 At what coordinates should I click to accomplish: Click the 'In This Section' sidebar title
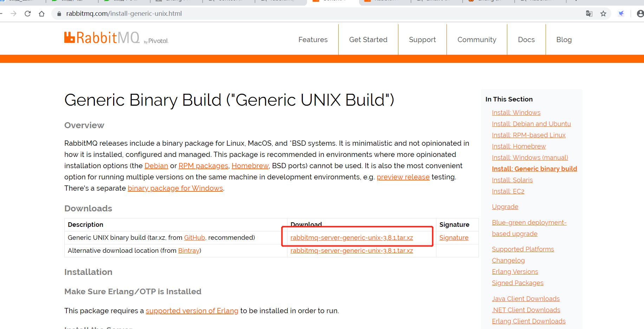pos(509,99)
